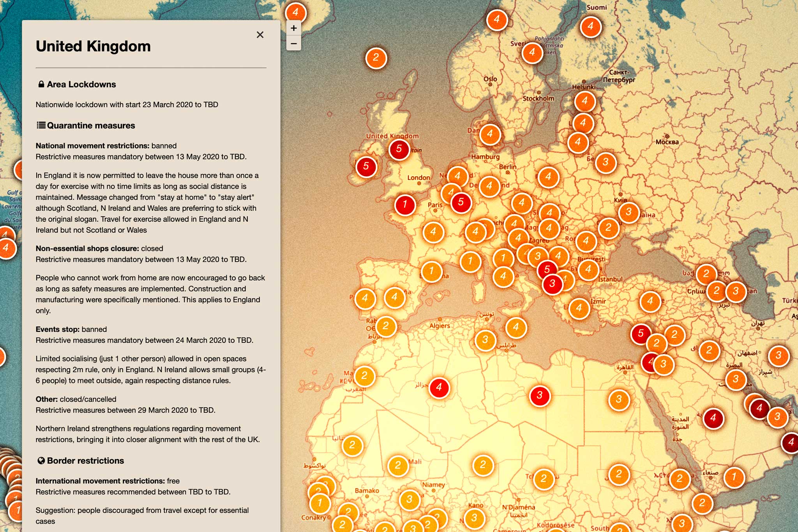Click the orange 1 marker near Horn of Africa
The height and width of the screenshot is (532, 798).
tap(734, 477)
